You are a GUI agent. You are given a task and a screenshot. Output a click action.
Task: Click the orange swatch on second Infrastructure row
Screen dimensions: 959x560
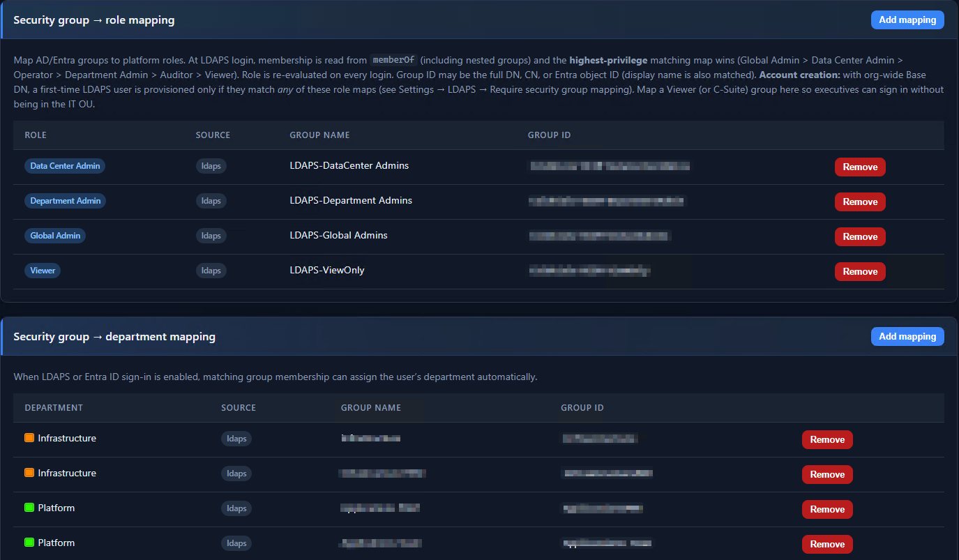(29, 473)
